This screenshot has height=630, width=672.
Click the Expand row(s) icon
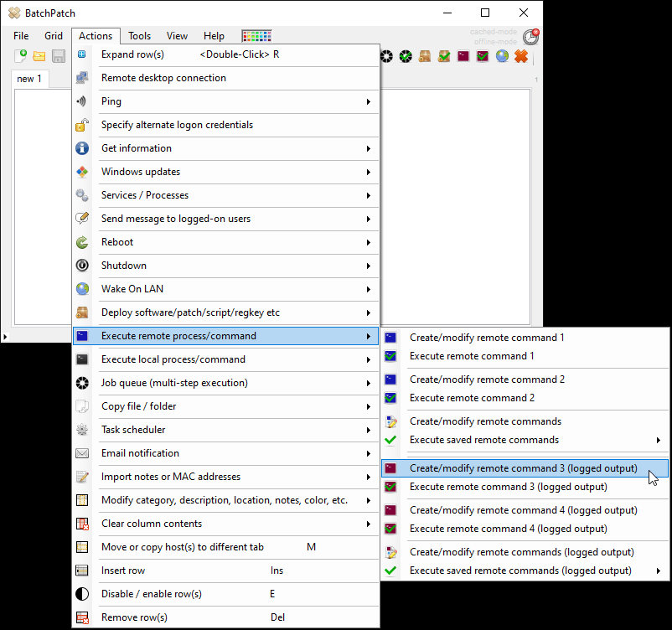(82, 54)
